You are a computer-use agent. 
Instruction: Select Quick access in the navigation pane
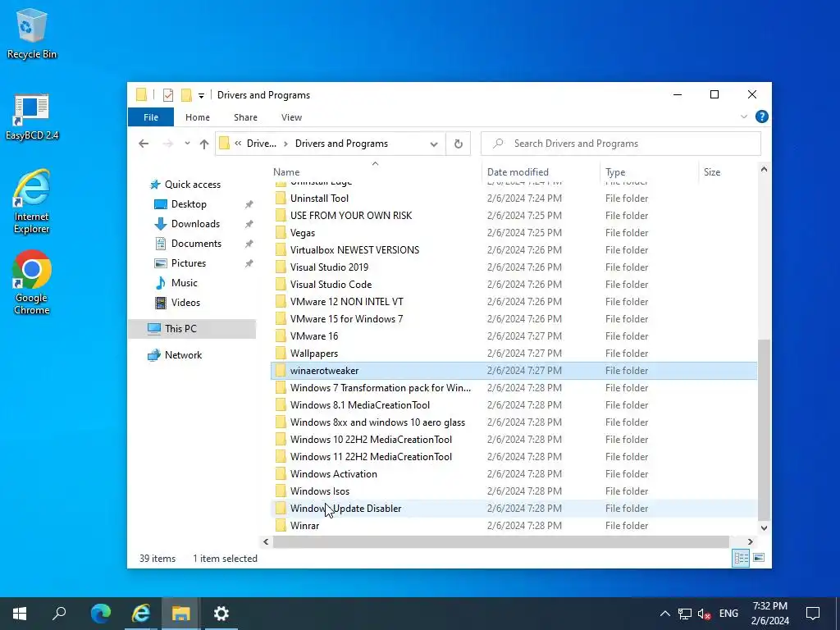(192, 185)
